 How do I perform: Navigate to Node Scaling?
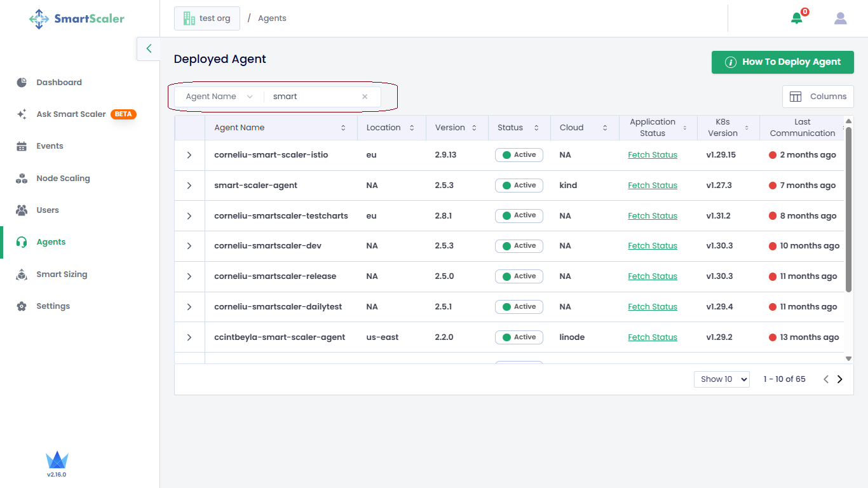63,179
